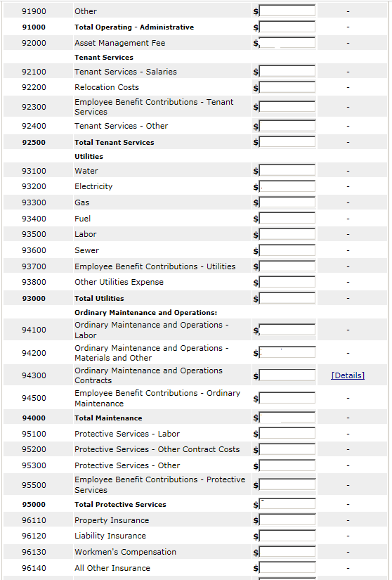The image size is (392, 580).
Task: Click the Tenant Services - Salaries field
Action: (287, 72)
